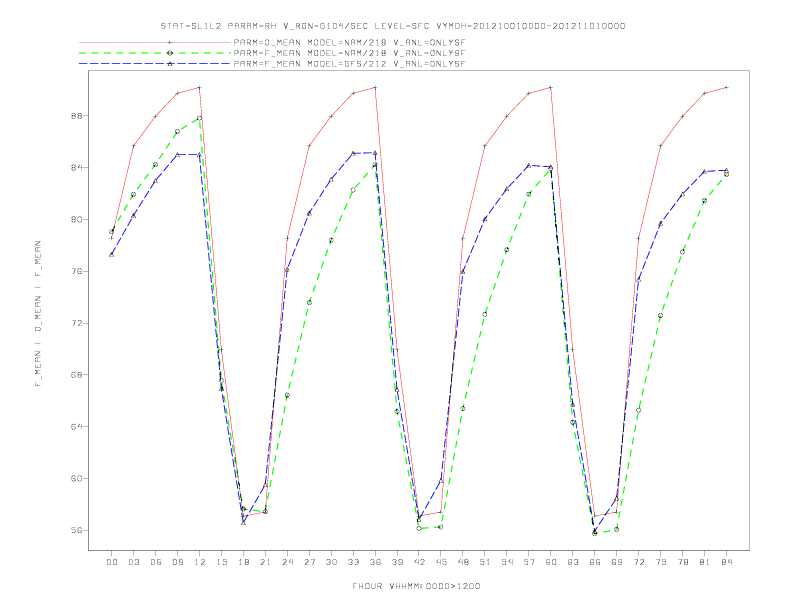Click the x-axis tick label 66

(x=595, y=562)
